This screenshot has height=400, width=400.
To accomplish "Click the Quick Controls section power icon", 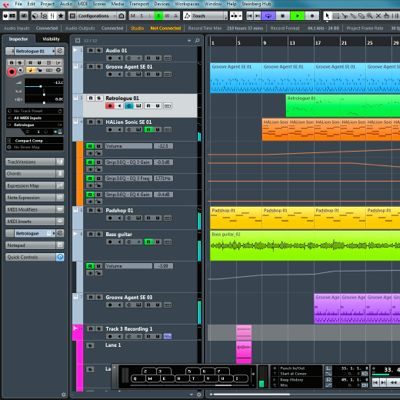I will point(60,257).
